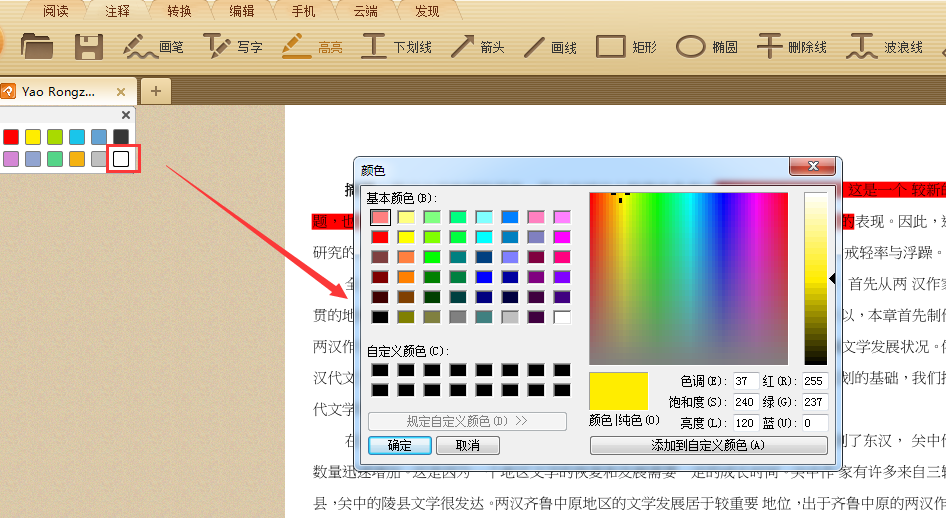Open the 发现 tab
This screenshot has height=518, width=946.
pyautogui.click(x=427, y=11)
